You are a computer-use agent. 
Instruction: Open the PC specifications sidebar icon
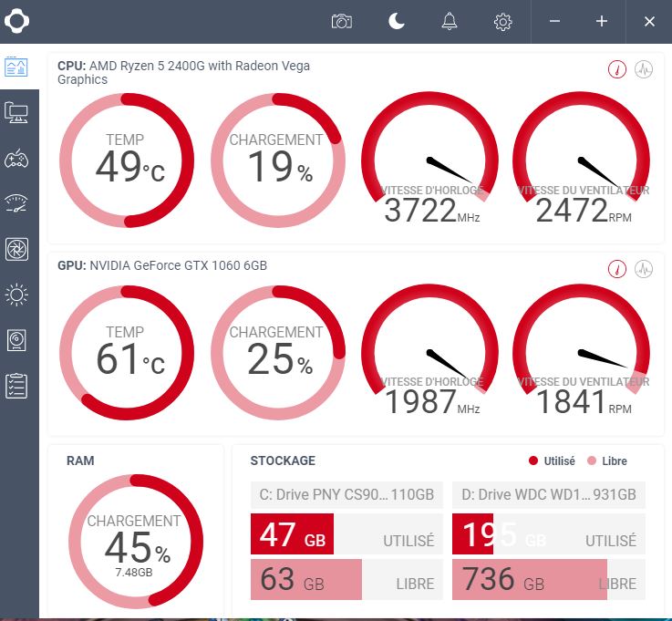click(16, 112)
